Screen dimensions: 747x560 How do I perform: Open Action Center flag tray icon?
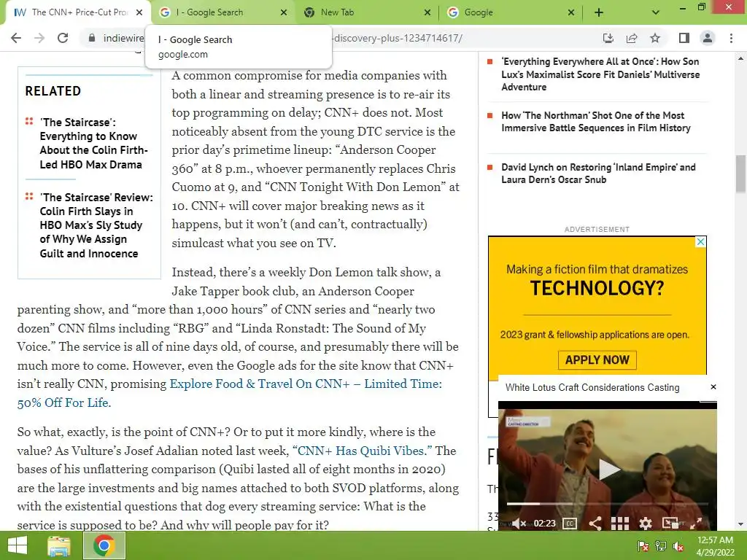pyautogui.click(x=643, y=546)
